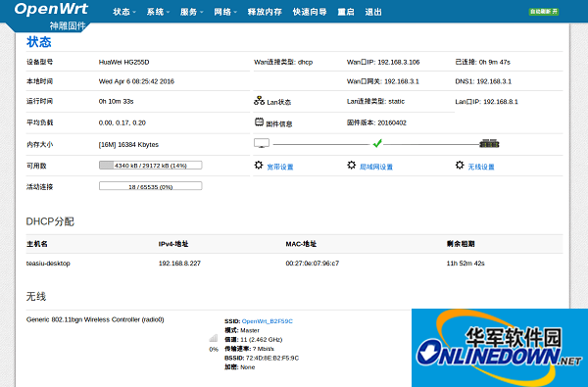Screen dimensions: 588x387
Task: Click gear icon beside 宽带设置
Action: (x=259, y=165)
